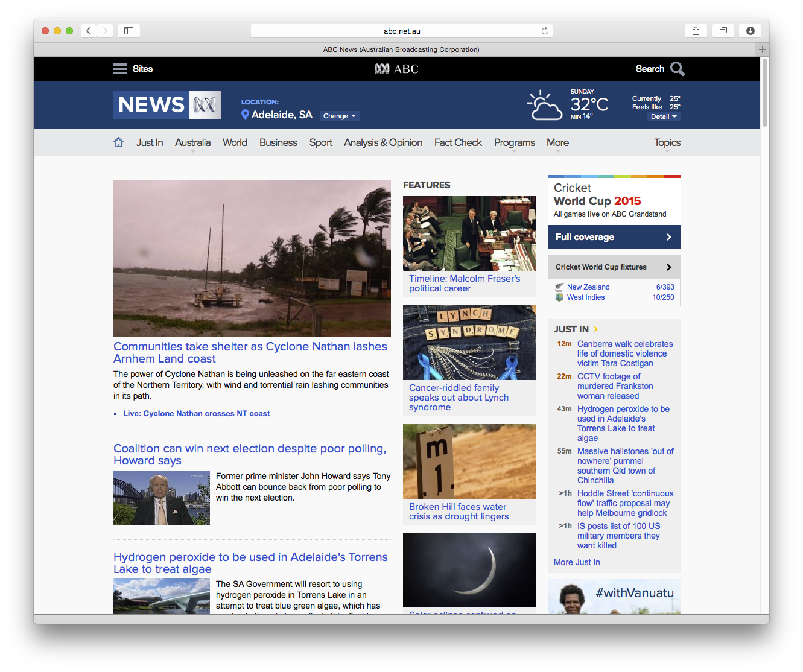Viewport: 803px width, 672px height.
Task: Open the More nav dropdown
Action: 557,143
